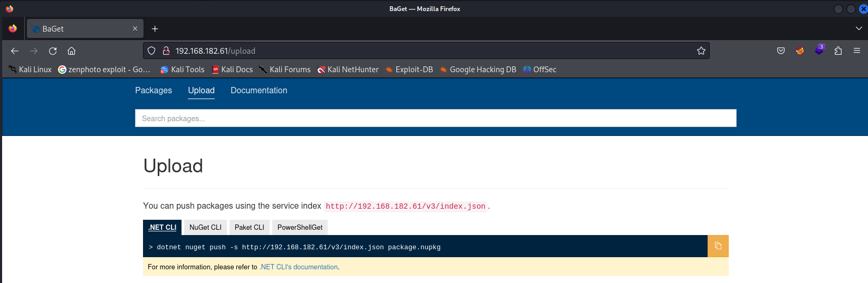Click the Save to Pocket icon
The height and width of the screenshot is (283, 868).
tap(781, 51)
